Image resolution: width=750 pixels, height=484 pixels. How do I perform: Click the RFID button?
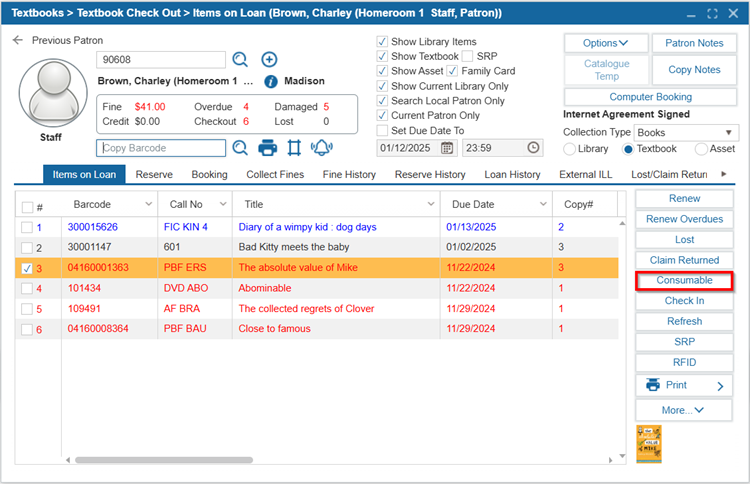point(684,363)
